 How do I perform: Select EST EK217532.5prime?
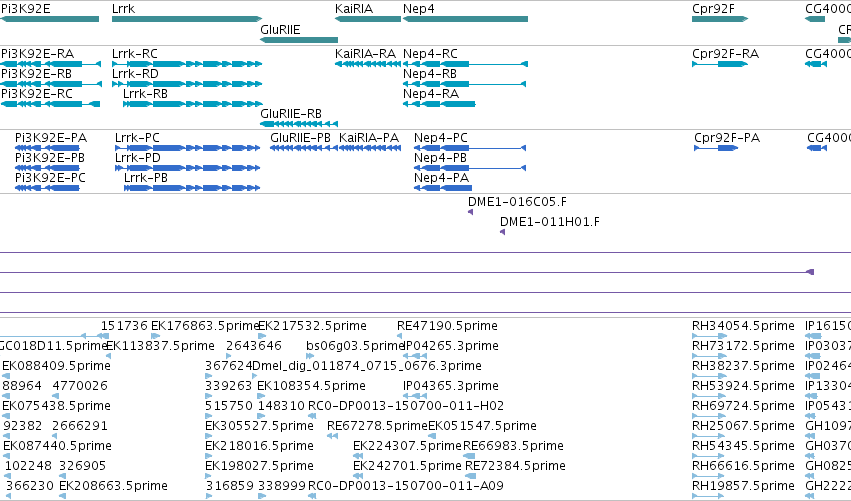tap(262, 337)
